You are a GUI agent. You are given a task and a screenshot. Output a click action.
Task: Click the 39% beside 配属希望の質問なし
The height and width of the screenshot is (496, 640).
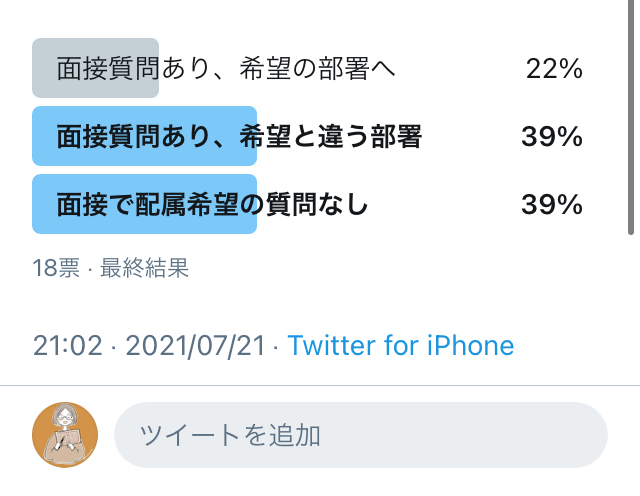(551, 205)
